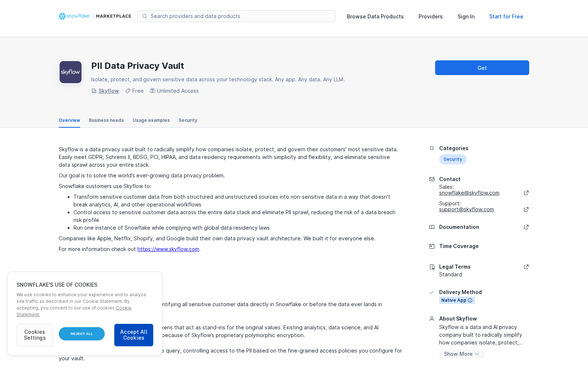The width and height of the screenshot is (588, 368).
Task: Click the Native App info icon
Action: [470, 300]
